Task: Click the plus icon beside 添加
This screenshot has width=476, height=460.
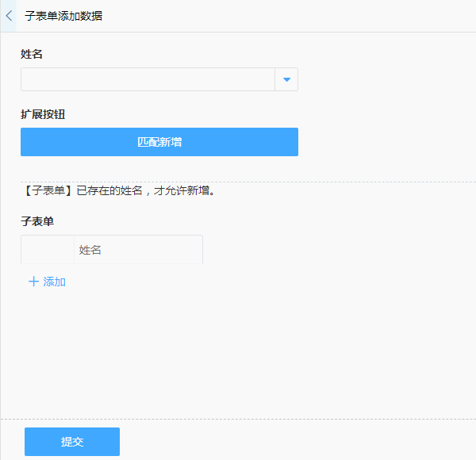Action: [33, 282]
